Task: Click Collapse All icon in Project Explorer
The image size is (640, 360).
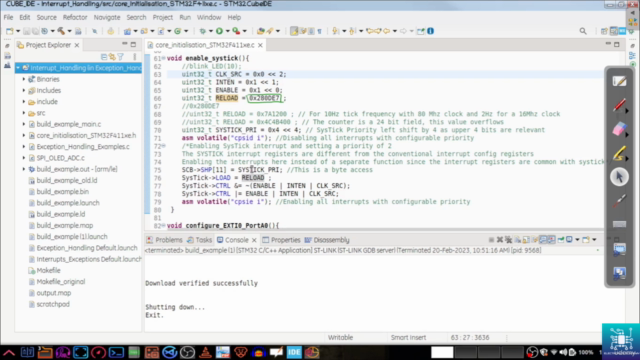Action: (104, 57)
